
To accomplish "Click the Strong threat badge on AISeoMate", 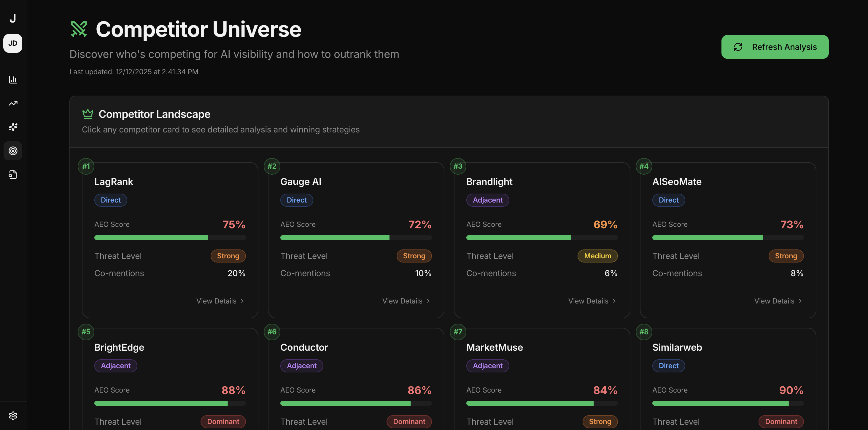I will tap(786, 256).
